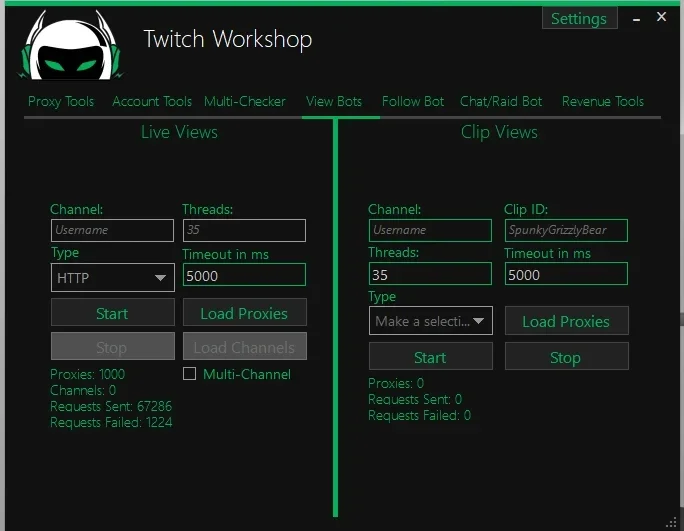Click the Load Channels button
This screenshot has width=684, height=531.
[245, 346]
